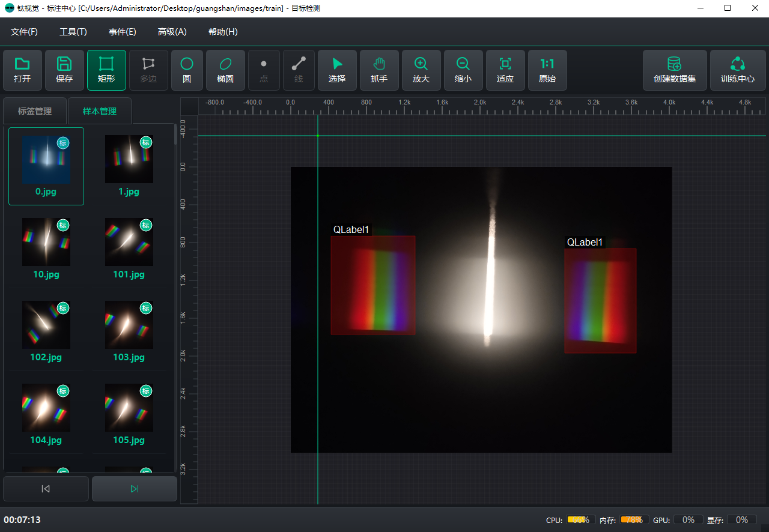The width and height of the screenshot is (769, 532).
Task: Open the 帮助(H) menu
Action: pos(223,32)
